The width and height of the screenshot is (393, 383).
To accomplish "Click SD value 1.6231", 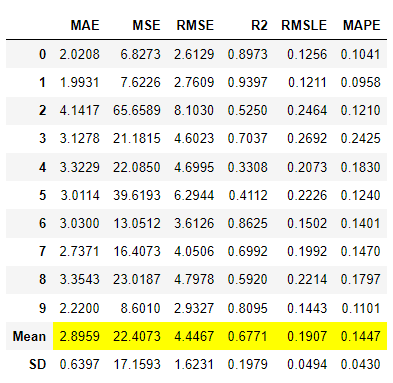I will pos(194,364).
